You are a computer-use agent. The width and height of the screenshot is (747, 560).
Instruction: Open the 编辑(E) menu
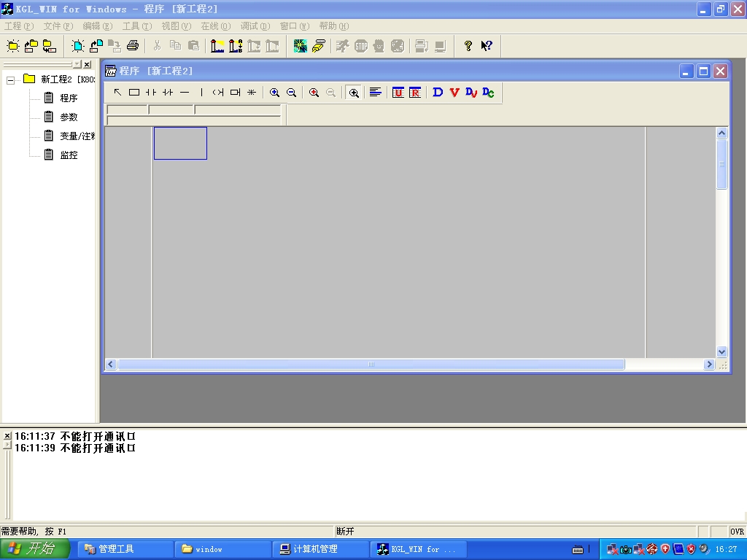coord(98,26)
